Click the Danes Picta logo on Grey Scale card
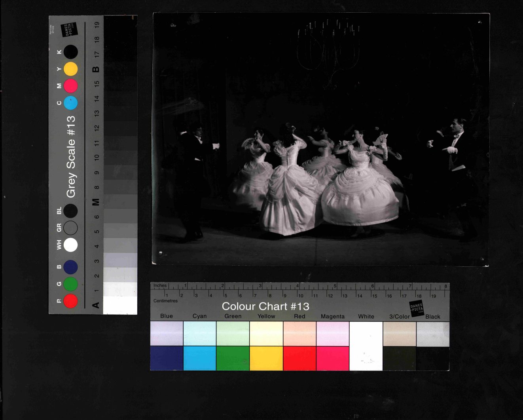This screenshot has width=523, height=420. tap(69, 30)
